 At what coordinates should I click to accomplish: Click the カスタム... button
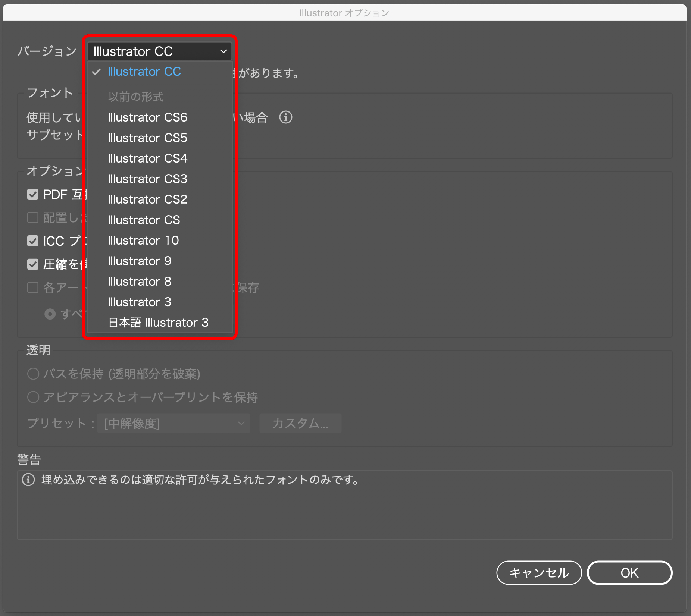300,423
